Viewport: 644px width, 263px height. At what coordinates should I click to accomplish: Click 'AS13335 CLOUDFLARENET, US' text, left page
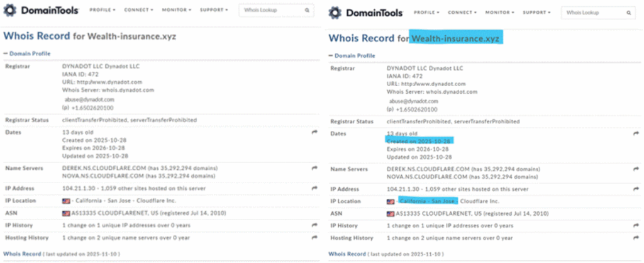point(114,213)
